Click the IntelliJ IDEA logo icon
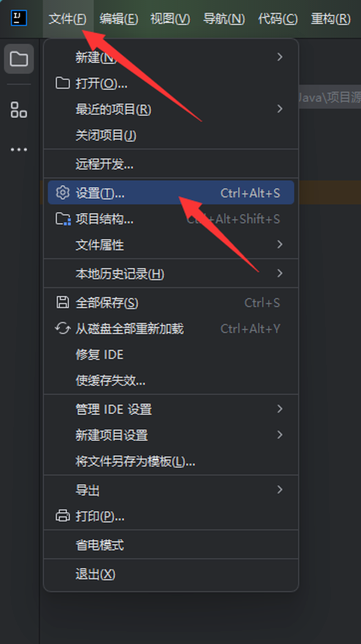361x644 pixels. click(19, 18)
